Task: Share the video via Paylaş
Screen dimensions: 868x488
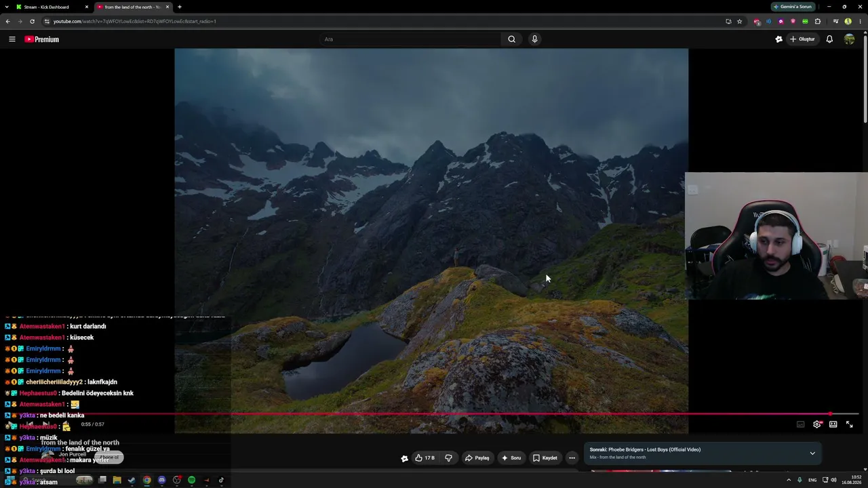Action: (x=477, y=458)
